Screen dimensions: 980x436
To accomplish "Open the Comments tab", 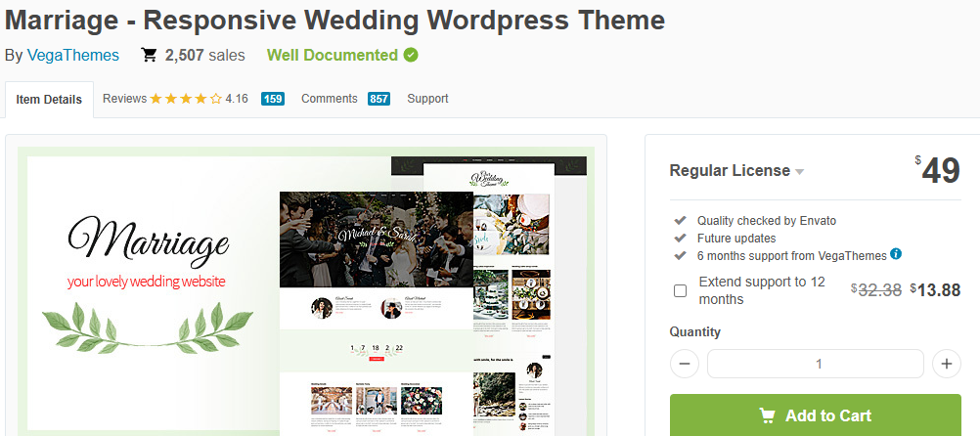I will [330, 99].
